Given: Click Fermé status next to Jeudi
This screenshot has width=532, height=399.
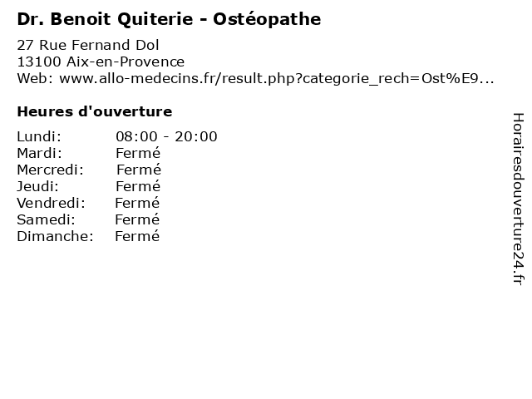Looking at the screenshot, I should coord(138,186).
